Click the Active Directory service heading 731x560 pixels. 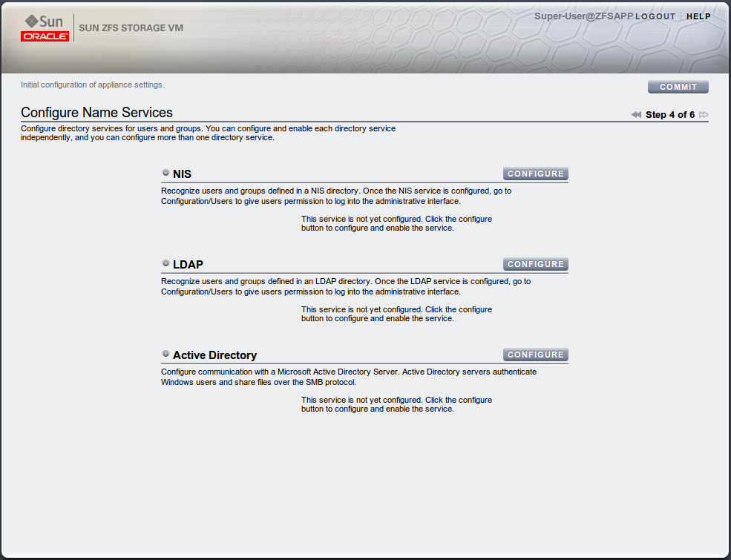click(x=214, y=355)
